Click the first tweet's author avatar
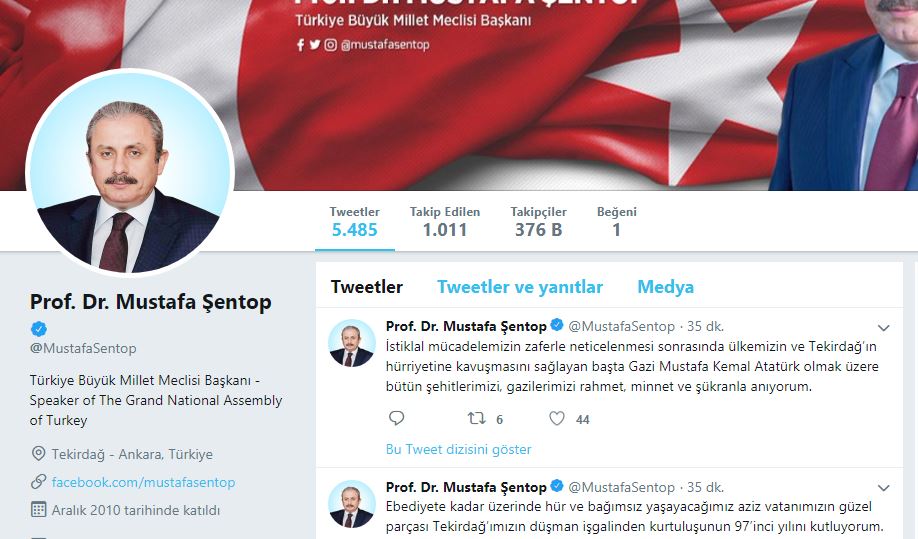Screen dimensions: 918x539 tap(351, 343)
